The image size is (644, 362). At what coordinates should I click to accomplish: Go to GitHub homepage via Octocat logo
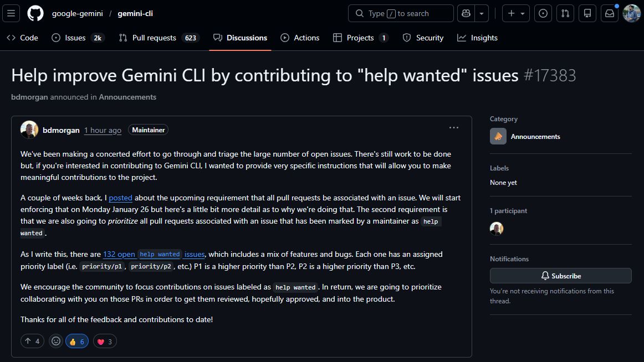point(35,13)
